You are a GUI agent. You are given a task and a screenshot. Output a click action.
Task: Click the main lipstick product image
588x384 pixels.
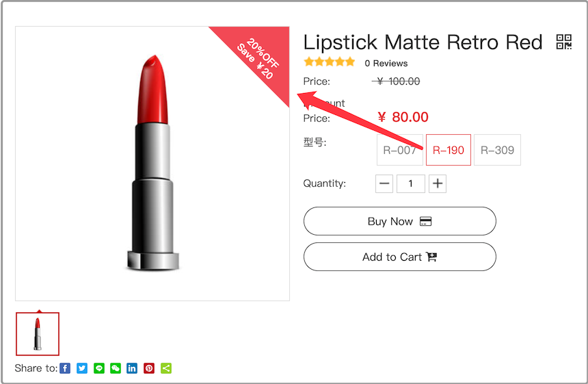tap(152, 164)
